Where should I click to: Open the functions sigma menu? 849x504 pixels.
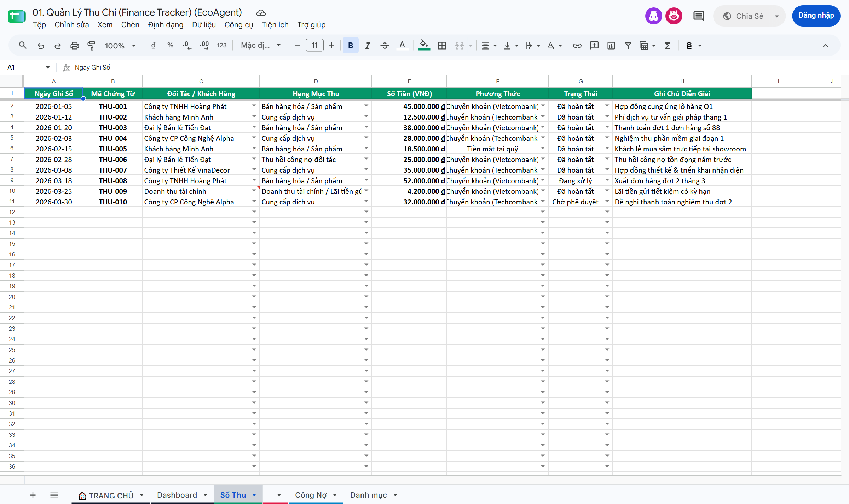668,46
